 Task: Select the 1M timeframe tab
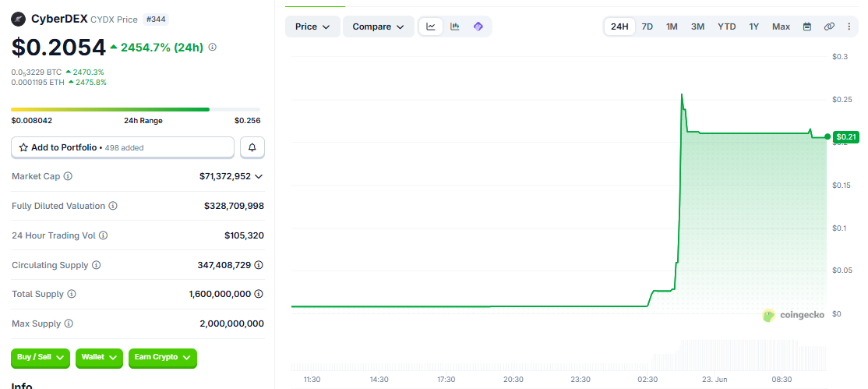tap(672, 27)
